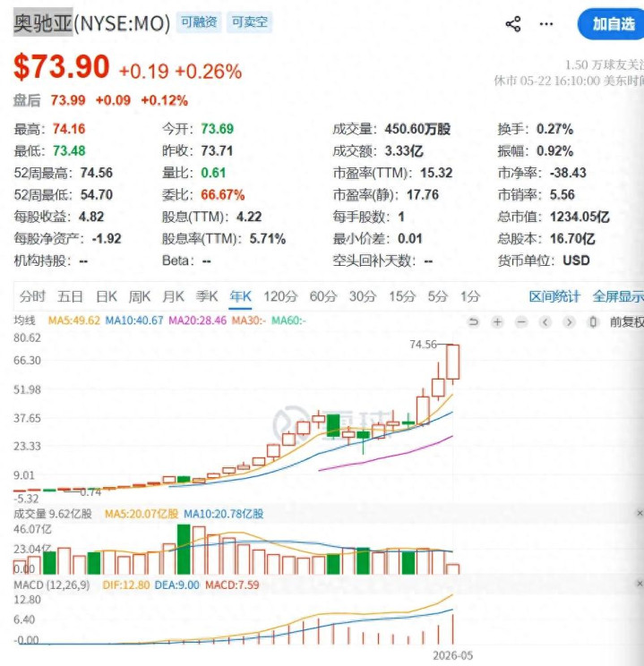
Task: Click the latest yearly candle at 74.56
Action: click(x=452, y=362)
